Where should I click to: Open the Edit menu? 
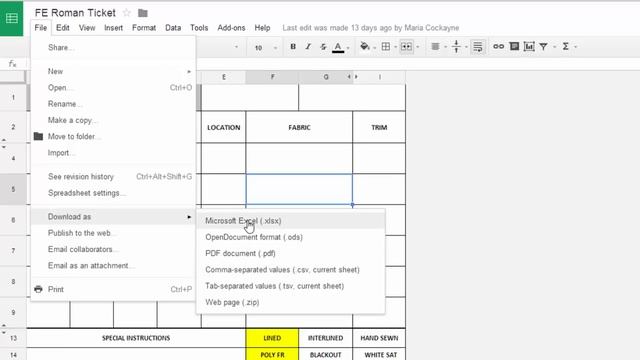coord(62,28)
